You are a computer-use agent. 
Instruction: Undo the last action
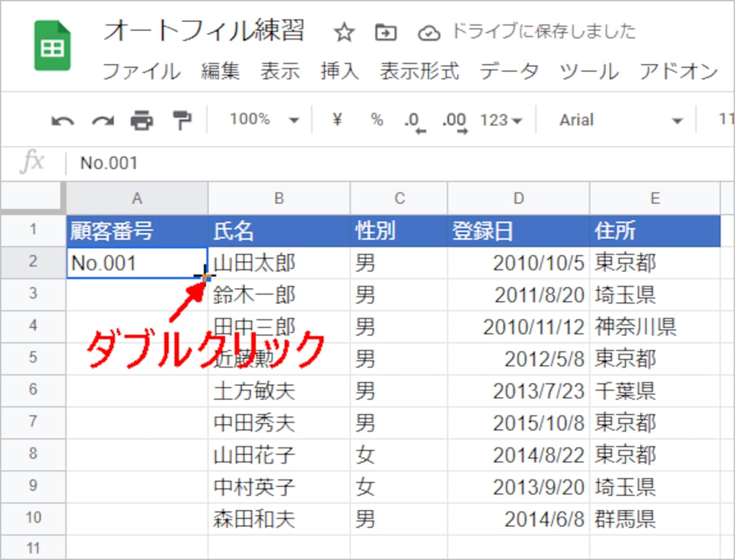63,121
